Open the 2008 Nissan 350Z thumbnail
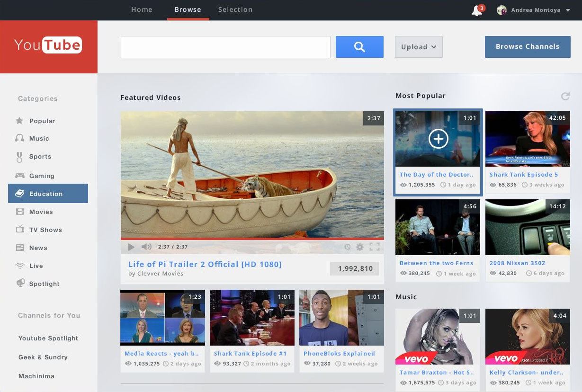 tap(528, 228)
